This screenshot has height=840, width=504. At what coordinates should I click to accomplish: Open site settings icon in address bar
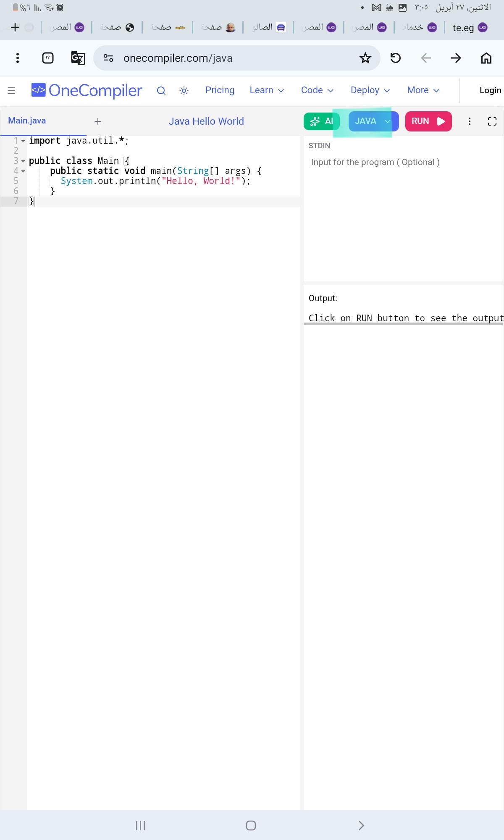pyautogui.click(x=108, y=58)
